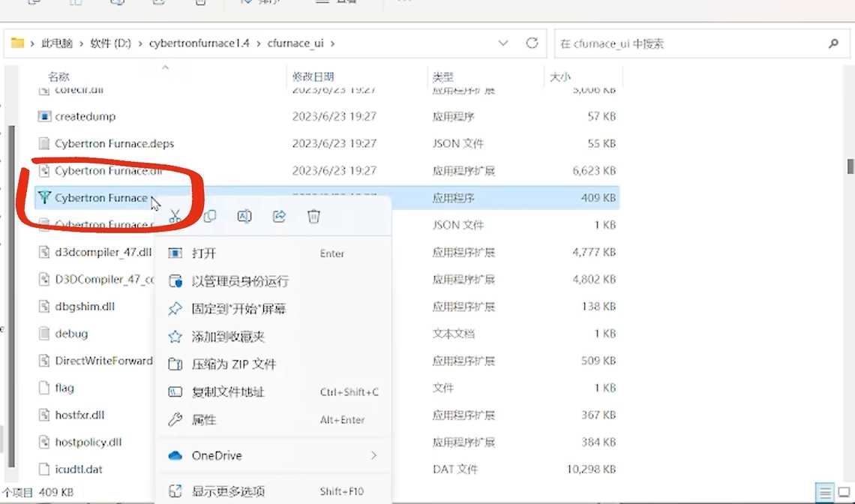Sort by the 类型 column header

coord(442,77)
